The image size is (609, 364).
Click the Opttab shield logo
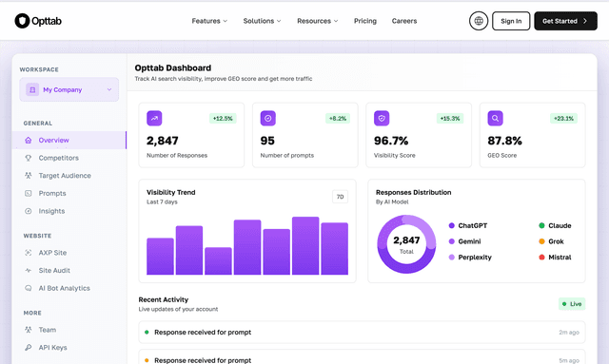[22, 21]
